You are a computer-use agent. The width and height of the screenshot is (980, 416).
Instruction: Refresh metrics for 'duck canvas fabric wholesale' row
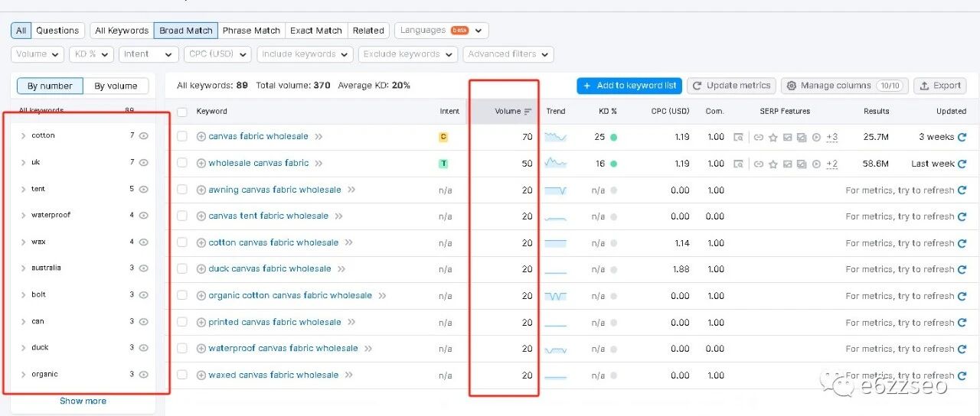pyautogui.click(x=962, y=269)
